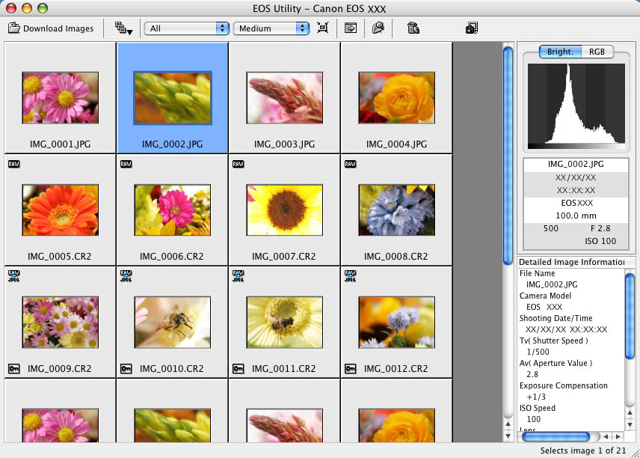Click the green zoom window button

click(42, 8)
